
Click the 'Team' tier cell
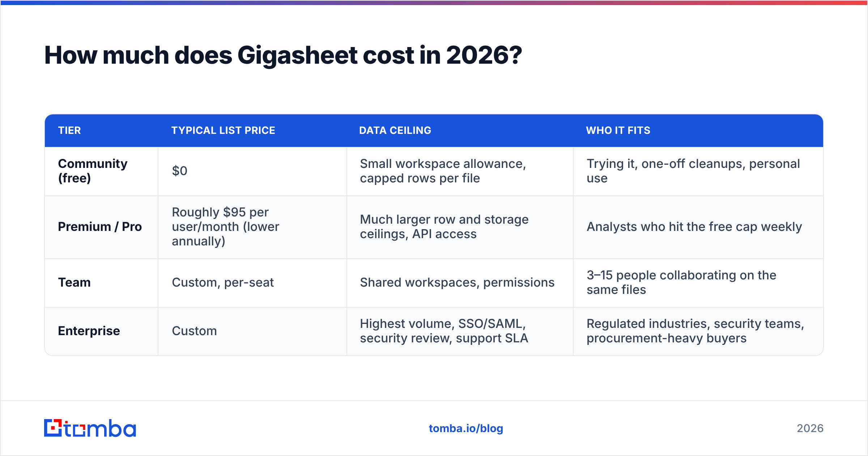[x=101, y=283]
